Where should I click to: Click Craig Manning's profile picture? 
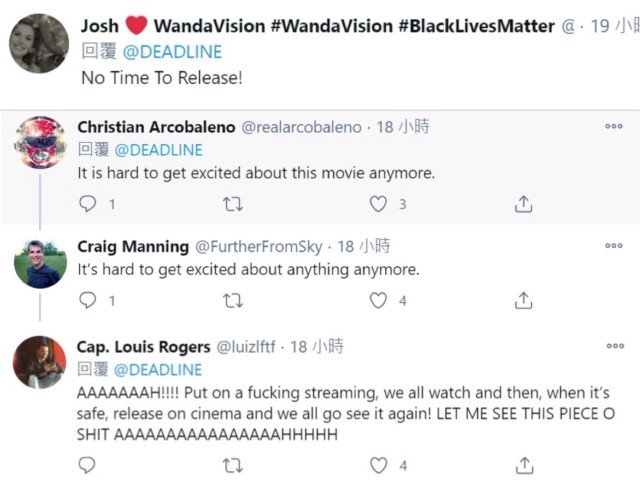click(40, 264)
